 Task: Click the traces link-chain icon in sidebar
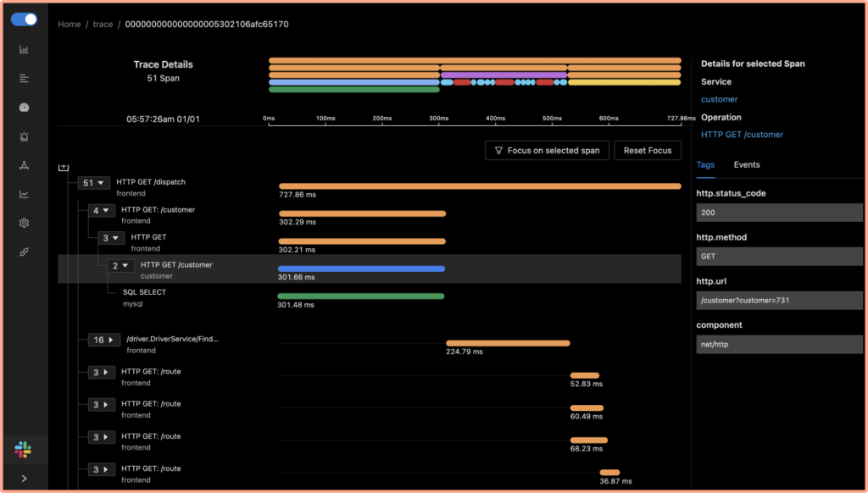pyautogui.click(x=24, y=252)
